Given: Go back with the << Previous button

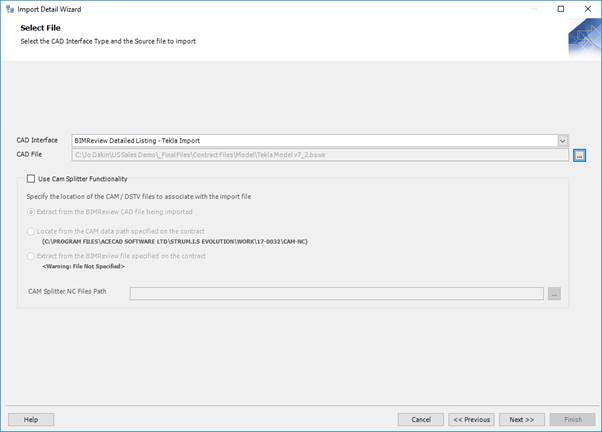Looking at the screenshot, I should [470, 419].
